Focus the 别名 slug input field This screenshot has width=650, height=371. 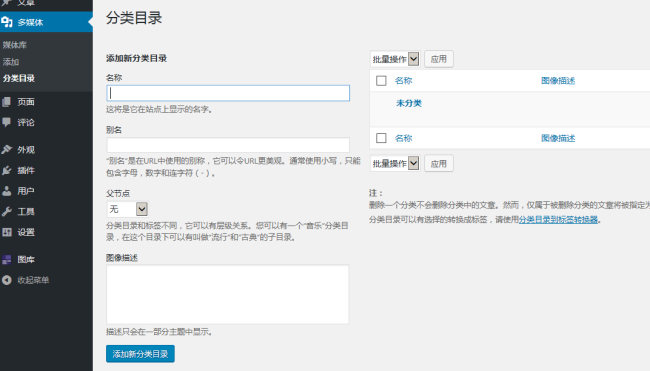(228, 145)
